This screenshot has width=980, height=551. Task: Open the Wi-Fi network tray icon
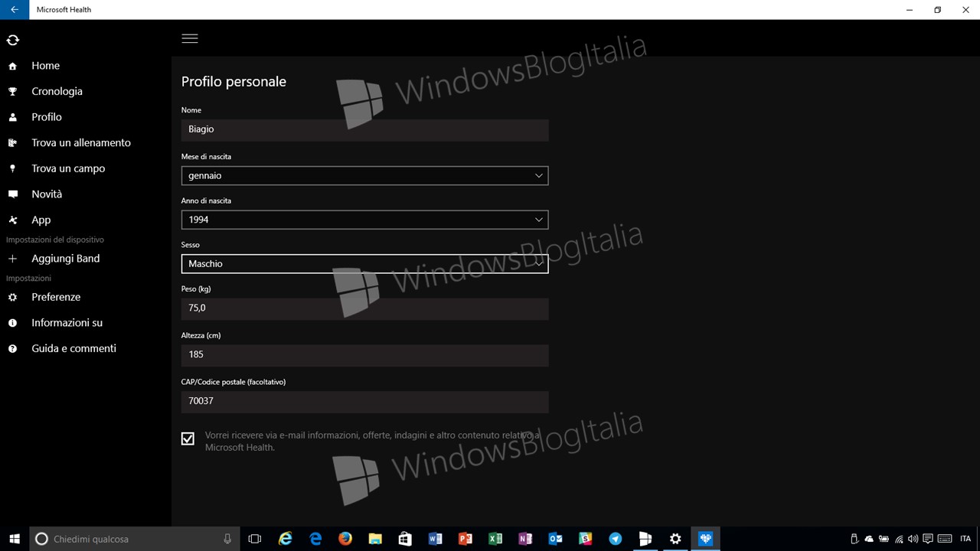tap(900, 539)
